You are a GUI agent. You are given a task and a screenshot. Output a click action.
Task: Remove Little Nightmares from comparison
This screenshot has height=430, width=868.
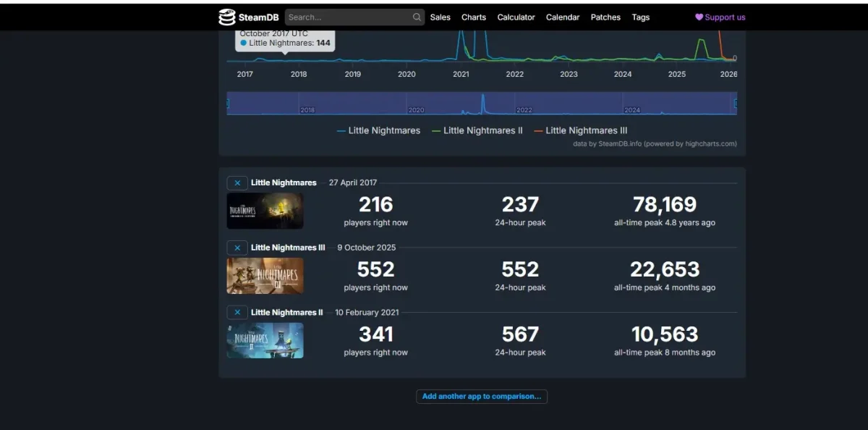(237, 183)
